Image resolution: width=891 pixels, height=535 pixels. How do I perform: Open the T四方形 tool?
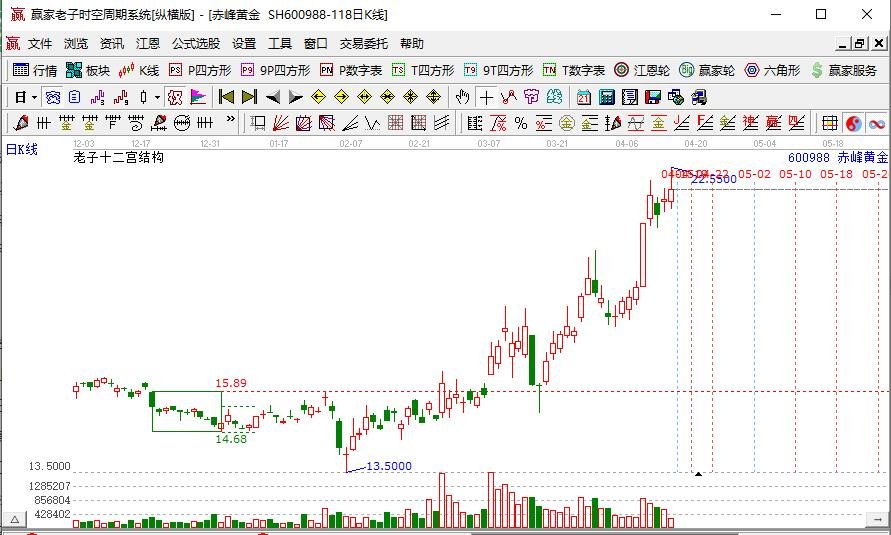pos(423,70)
